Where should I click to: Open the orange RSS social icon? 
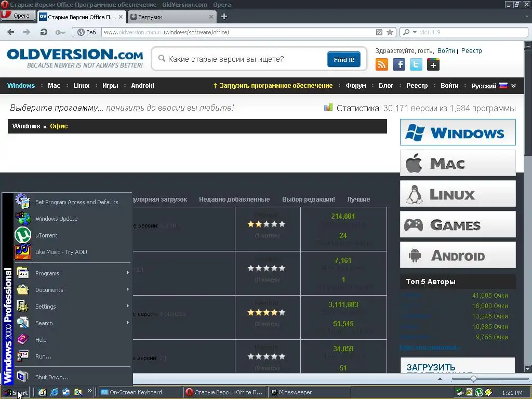coord(382,64)
